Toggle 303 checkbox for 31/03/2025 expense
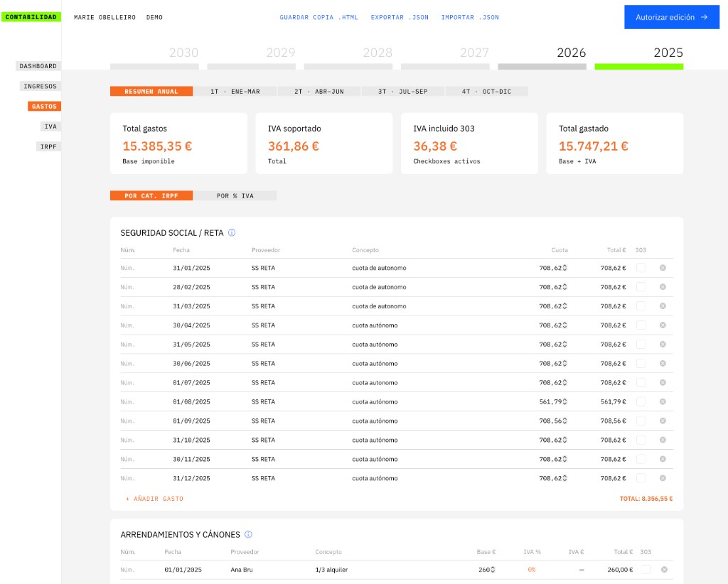The image size is (728, 584). click(x=641, y=306)
